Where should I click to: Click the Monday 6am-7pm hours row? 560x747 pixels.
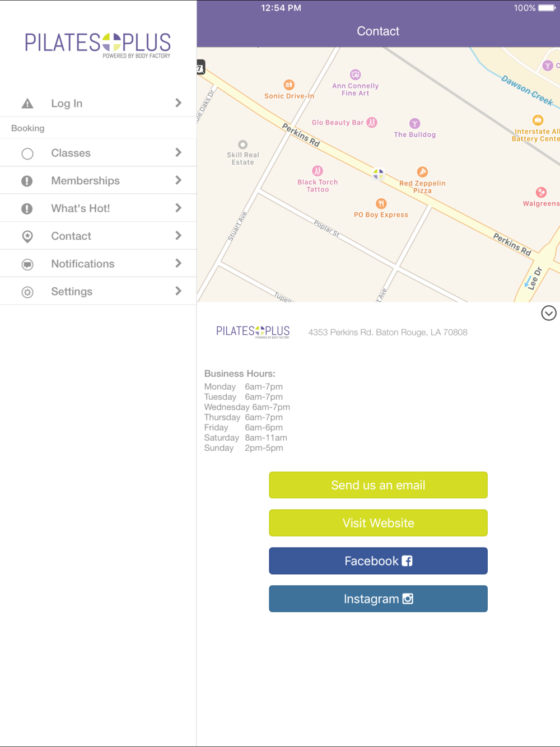tap(244, 387)
